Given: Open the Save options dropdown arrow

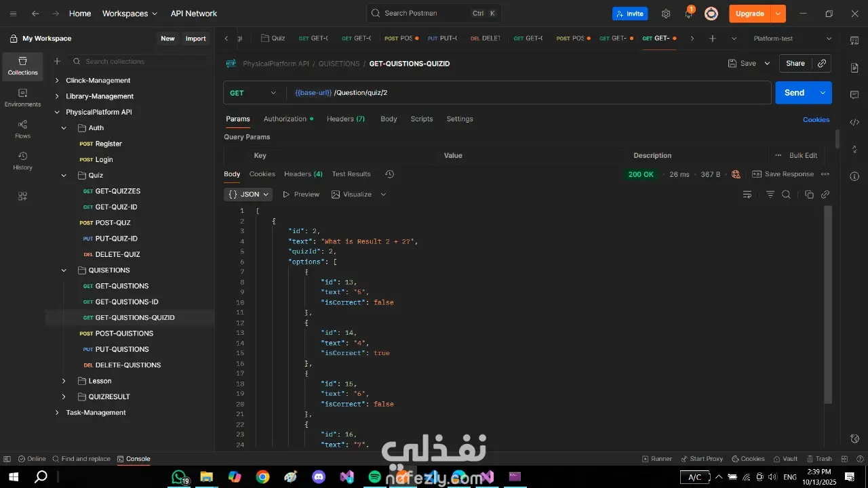Looking at the screenshot, I should click(767, 63).
